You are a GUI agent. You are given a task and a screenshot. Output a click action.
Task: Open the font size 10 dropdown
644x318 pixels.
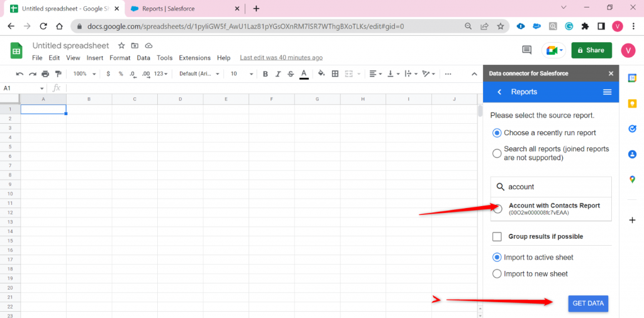pos(241,74)
